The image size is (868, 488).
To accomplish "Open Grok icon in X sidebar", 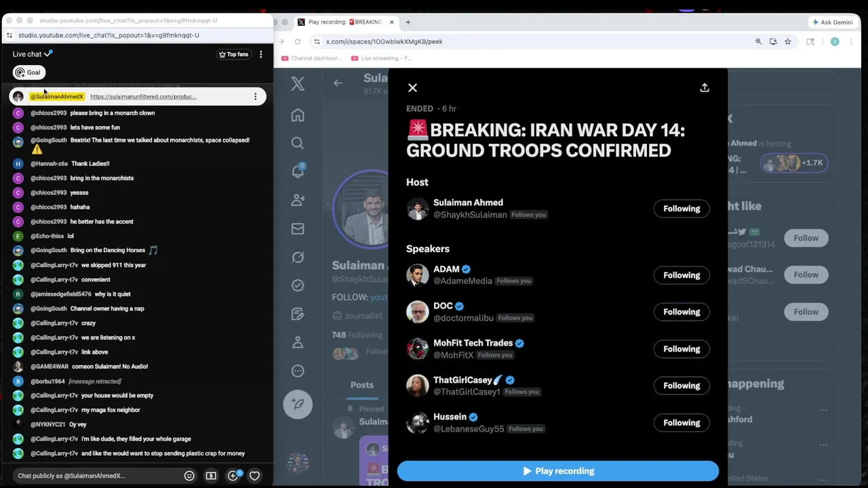I will tap(298, 257).
